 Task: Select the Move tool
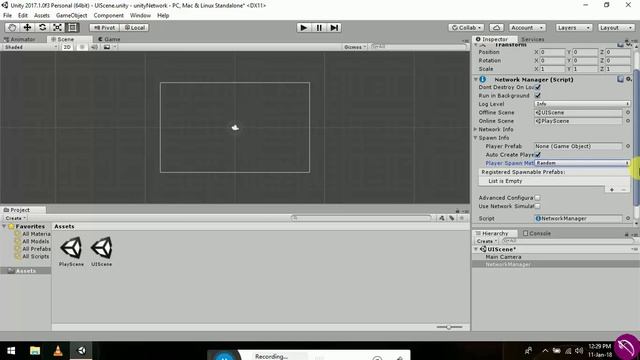[27, 27]
